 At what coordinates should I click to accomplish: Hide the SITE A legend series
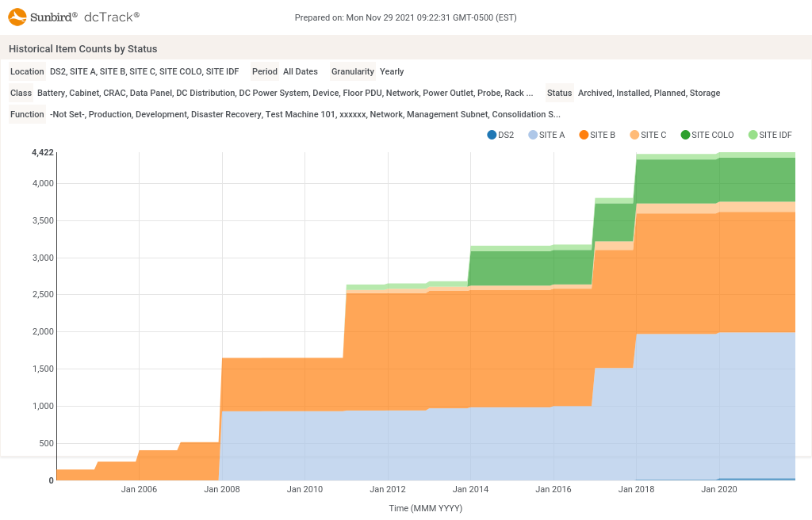[546, 135]
